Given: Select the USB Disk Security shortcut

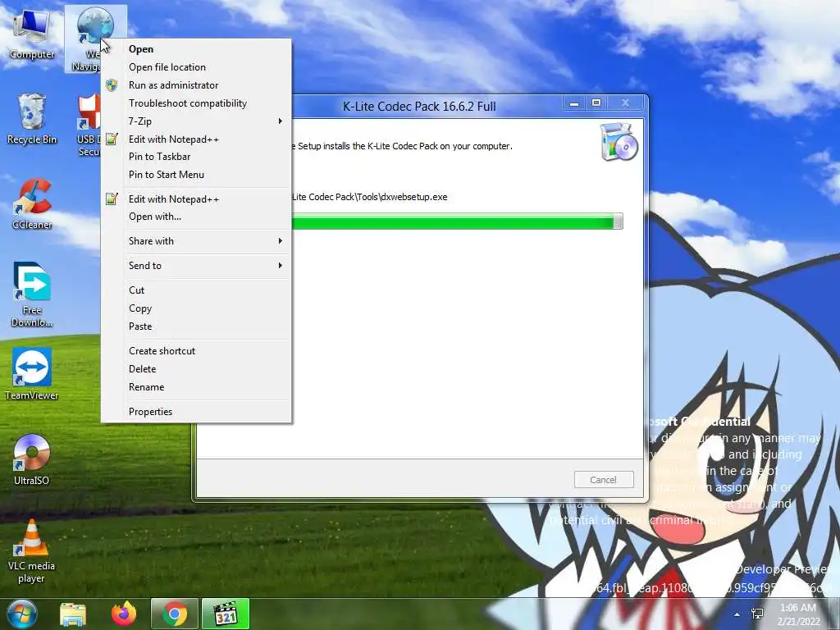Looking at the screenshot, I should click(89, 125).
